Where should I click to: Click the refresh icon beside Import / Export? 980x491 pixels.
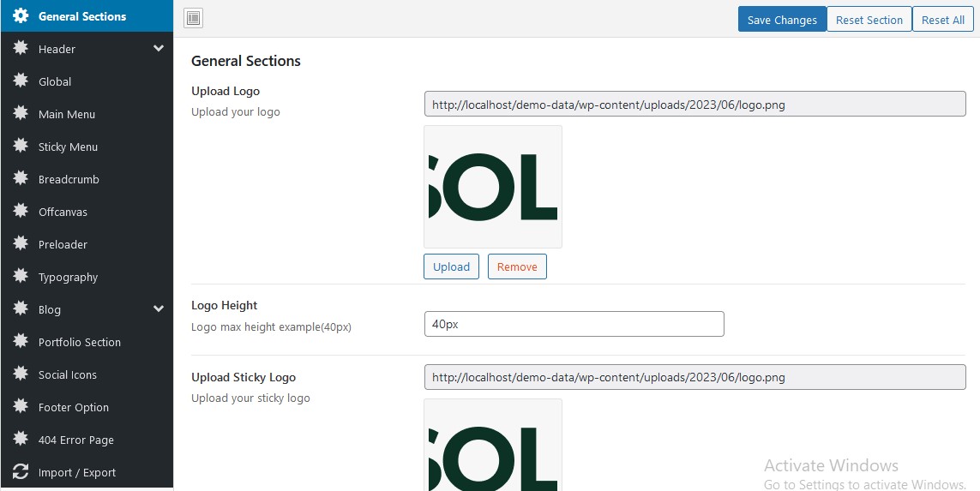(21, 472)
